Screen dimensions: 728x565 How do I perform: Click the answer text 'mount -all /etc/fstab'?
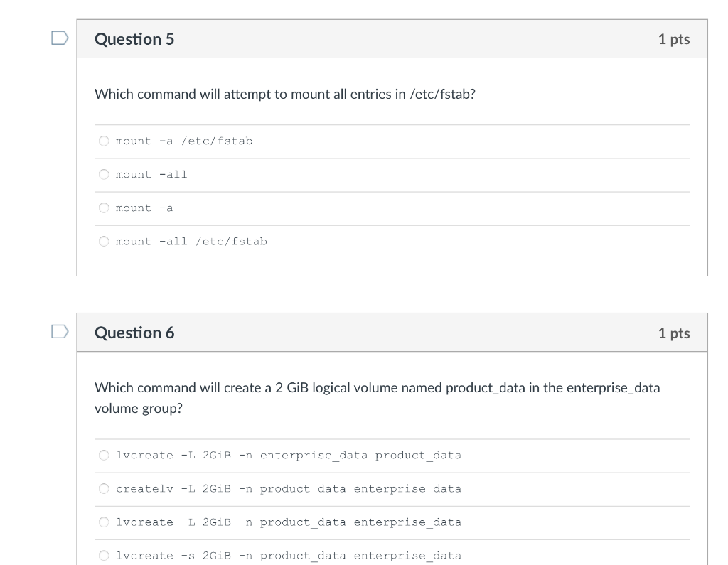[x=191, y=241]
